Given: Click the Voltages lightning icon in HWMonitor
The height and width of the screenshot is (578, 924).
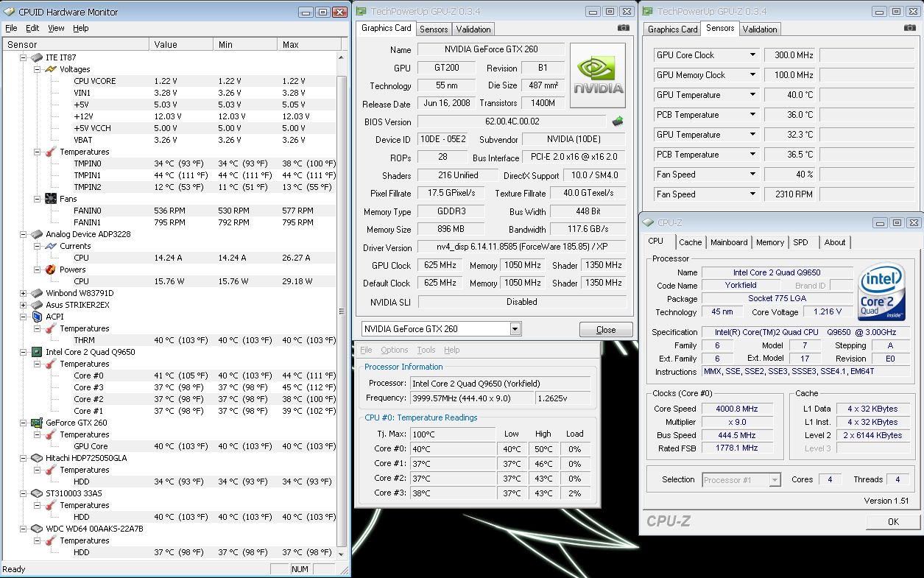Looking at the screenshot, I should pos(51,69).
